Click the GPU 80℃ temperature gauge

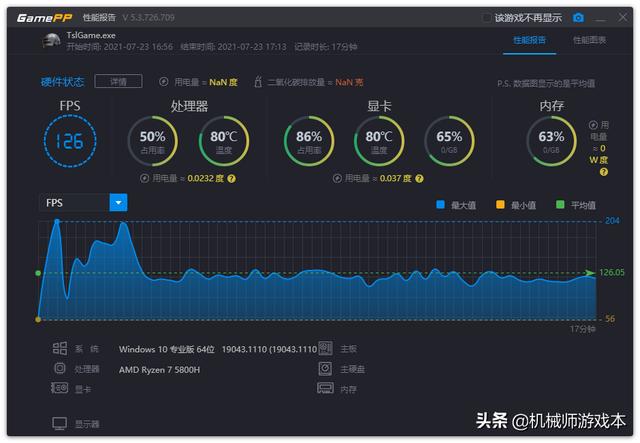tap(379, 141)
